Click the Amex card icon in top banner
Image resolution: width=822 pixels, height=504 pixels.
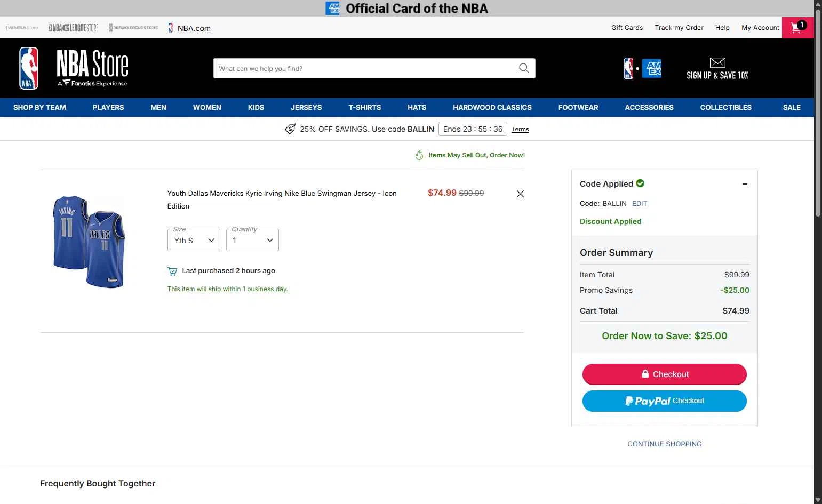tap(332, 8)
